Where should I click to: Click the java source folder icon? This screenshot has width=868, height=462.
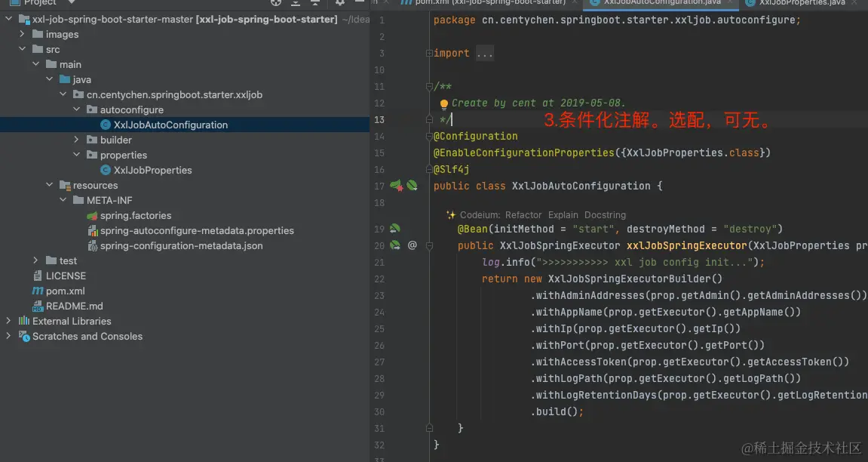(x=65, y=79)
